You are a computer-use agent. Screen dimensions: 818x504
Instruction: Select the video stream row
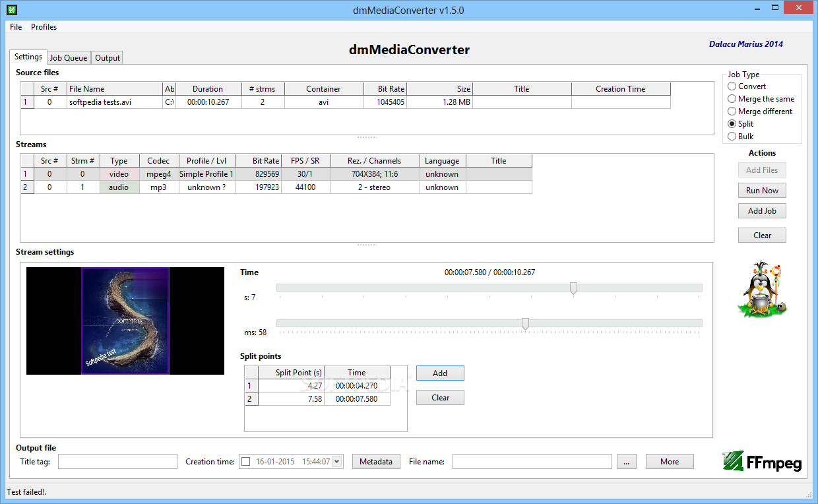276,174
